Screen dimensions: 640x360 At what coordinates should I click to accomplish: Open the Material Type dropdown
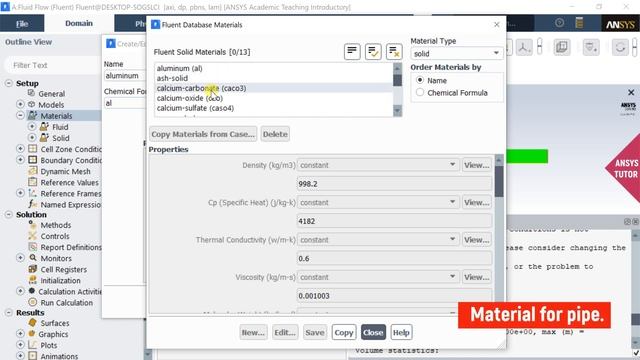tap(456, 53)
